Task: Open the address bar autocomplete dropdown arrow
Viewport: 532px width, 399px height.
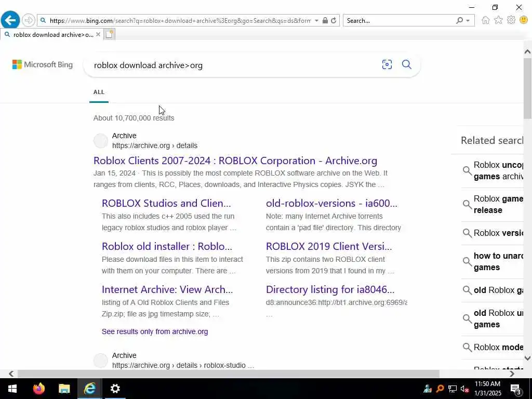Action: tap(316, 20)
